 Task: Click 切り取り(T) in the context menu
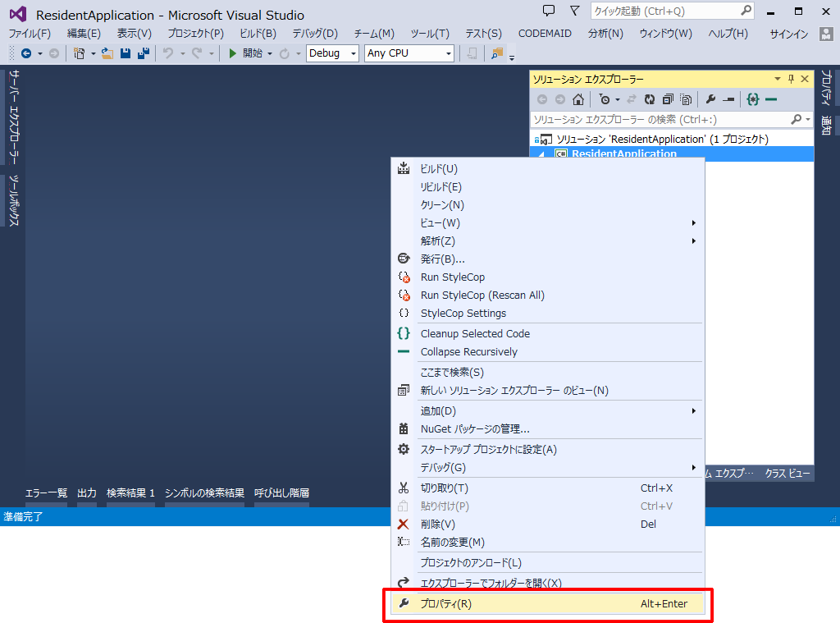pos(547,488)
